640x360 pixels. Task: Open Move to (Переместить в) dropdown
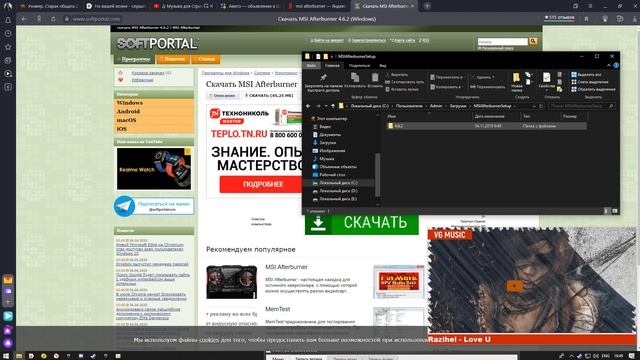(x=446, y=77)
